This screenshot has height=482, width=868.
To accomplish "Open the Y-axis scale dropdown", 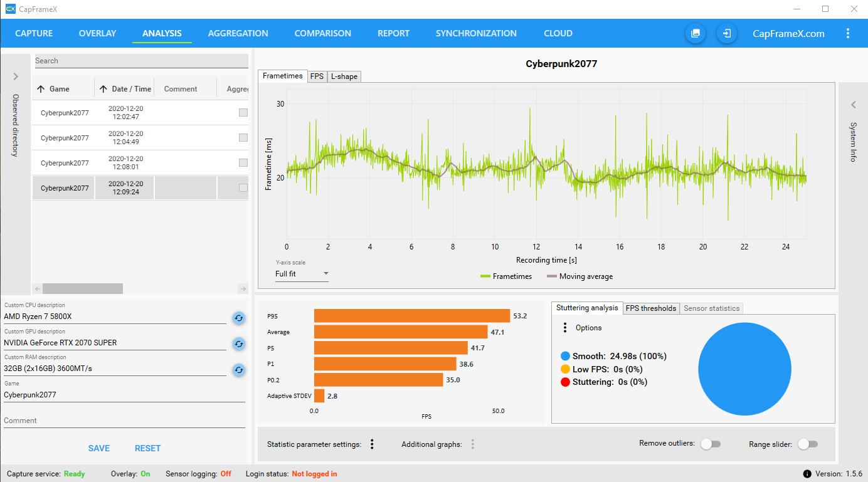I will pyautogui.click(x=325, y=274).
